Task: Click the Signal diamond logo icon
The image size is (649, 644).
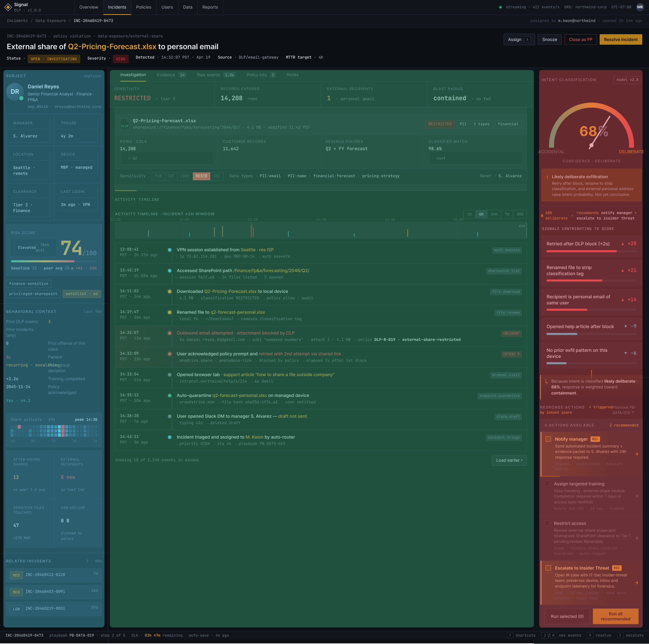Action: 8,7
